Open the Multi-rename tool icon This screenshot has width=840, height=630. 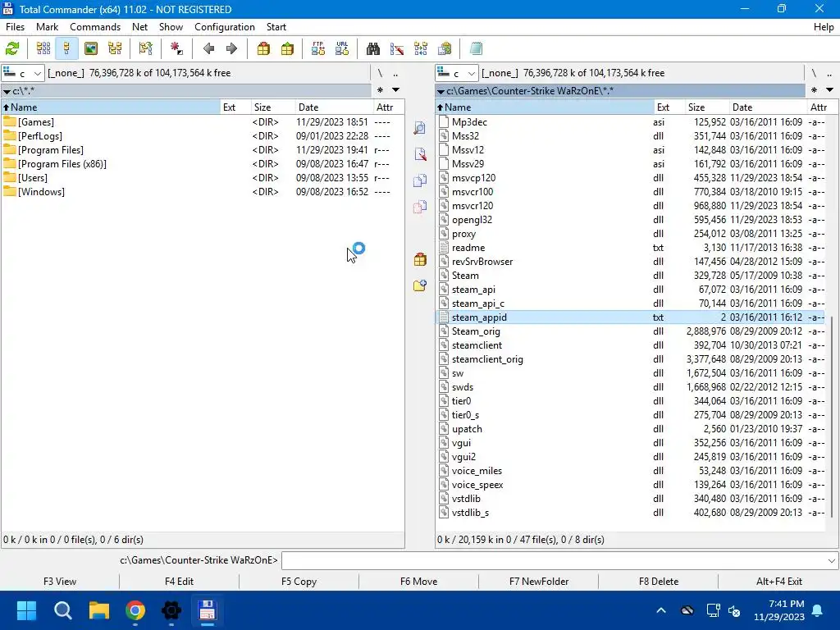coord(397,48)
